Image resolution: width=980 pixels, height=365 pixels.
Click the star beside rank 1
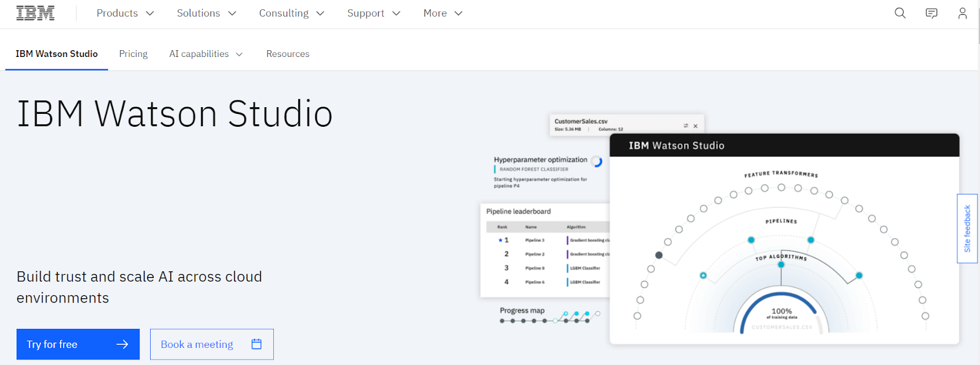(x=500, y=240)
